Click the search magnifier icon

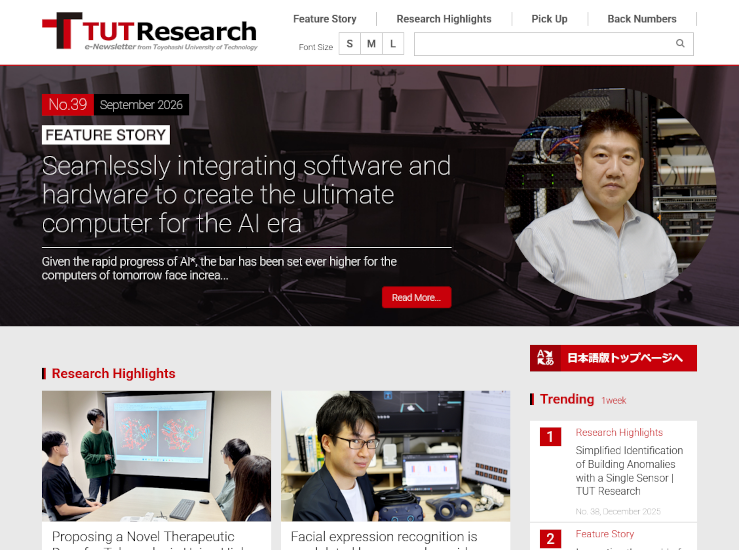coord(680,43)
